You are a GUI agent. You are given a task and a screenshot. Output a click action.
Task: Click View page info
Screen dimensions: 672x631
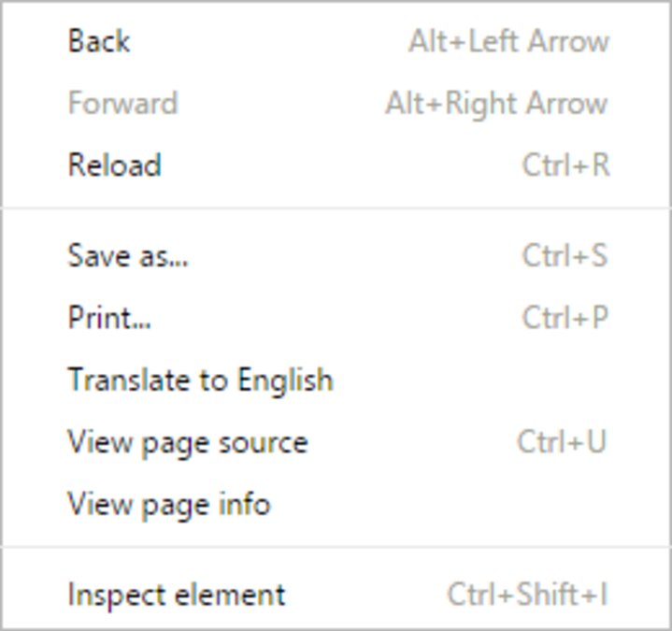pos(169,505)
